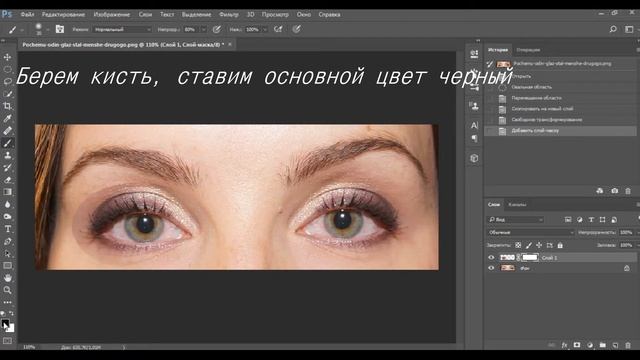Select the Pen tool
The height and width of the screenshot is (360, 640).
coord(7,241)
